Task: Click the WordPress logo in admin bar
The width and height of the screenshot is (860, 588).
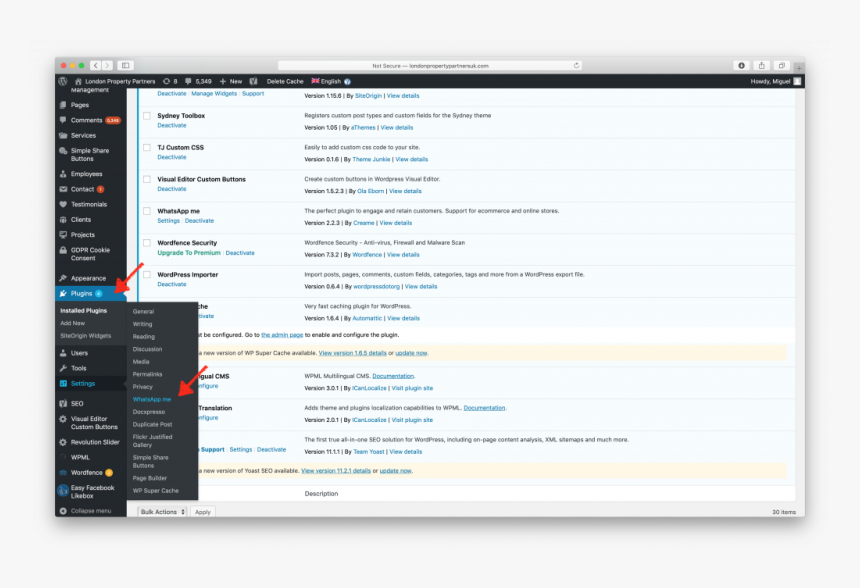Action: [63, 81]
